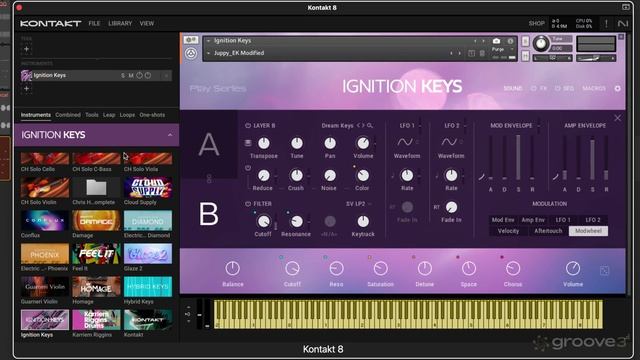This screenshot has width=640, height=360.
Task: Toggle the FX section power next to SOUND
Action: click(x=533, y=88)
